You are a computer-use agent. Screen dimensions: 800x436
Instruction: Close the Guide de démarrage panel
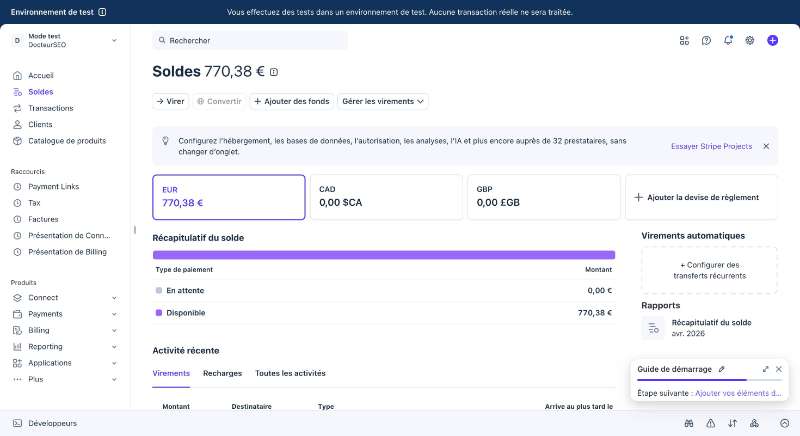pyautogui.click(x=779, y=369)
